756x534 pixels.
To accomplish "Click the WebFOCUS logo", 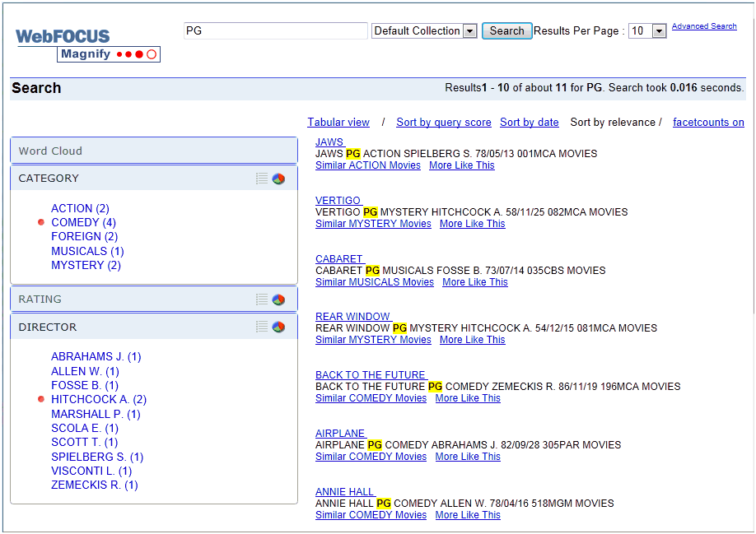I will [61, 36].
